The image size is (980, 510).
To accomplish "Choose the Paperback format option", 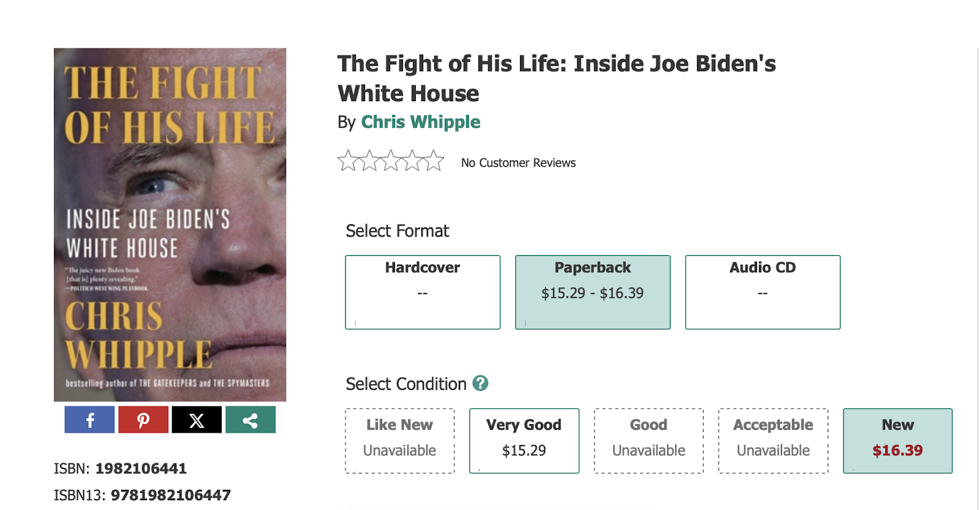I will pos(592,292).
